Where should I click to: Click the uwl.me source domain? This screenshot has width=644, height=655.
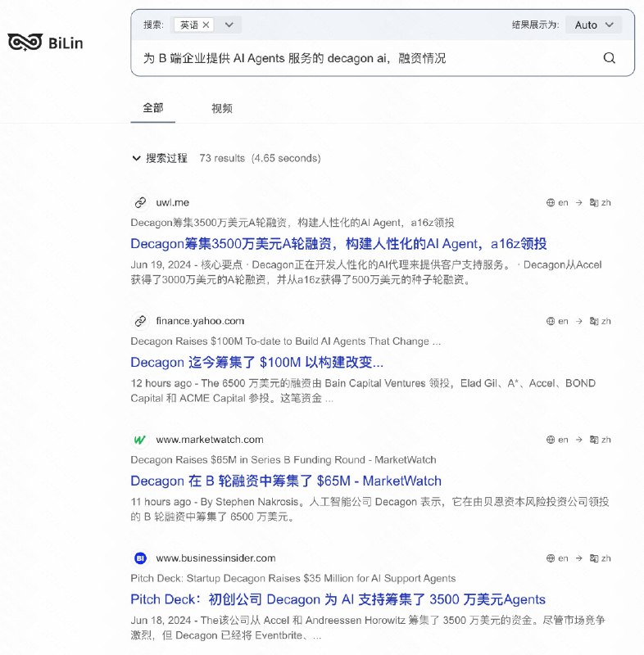pos(173,202)
